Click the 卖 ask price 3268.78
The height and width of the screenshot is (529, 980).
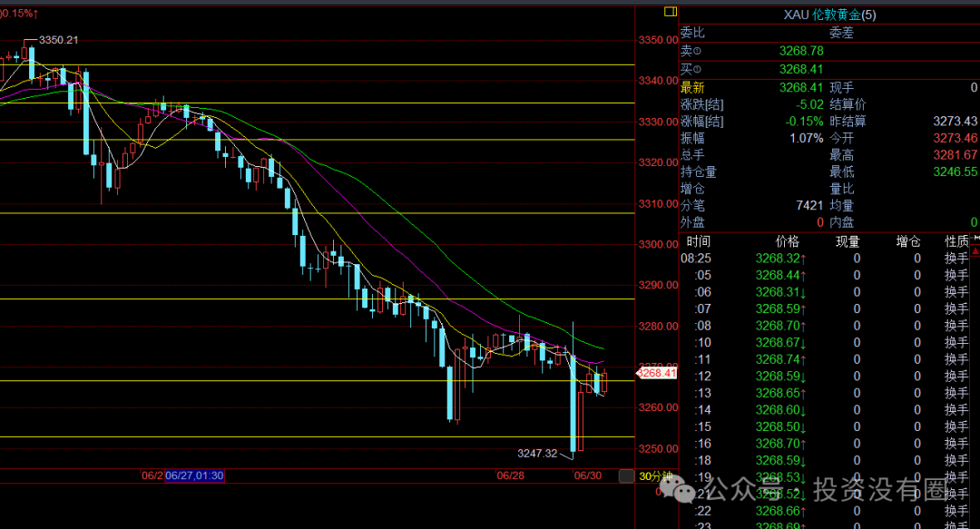(801, 52)
